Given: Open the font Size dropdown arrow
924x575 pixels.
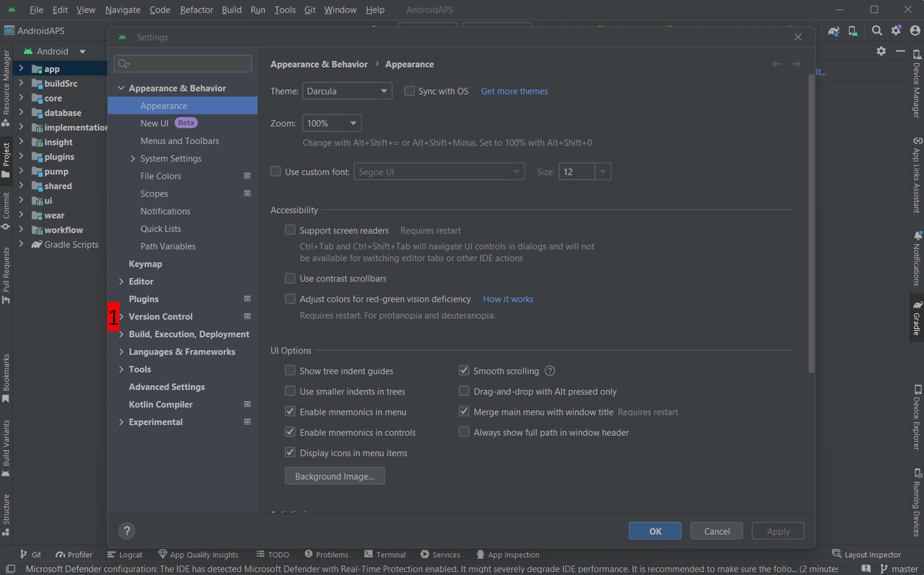Looking at the screenshot, I should tap(602, 171).
